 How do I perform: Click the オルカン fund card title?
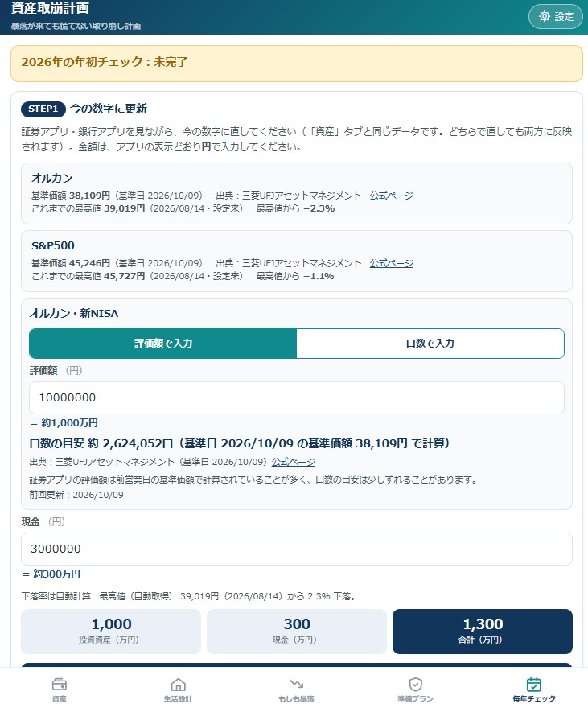(x=52, y=179)
